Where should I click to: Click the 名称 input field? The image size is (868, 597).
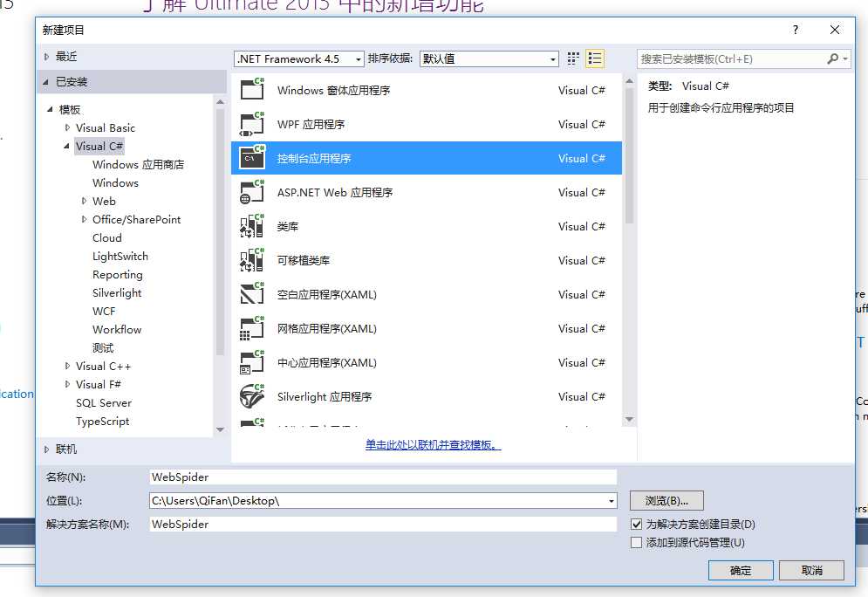pos(383,477)
